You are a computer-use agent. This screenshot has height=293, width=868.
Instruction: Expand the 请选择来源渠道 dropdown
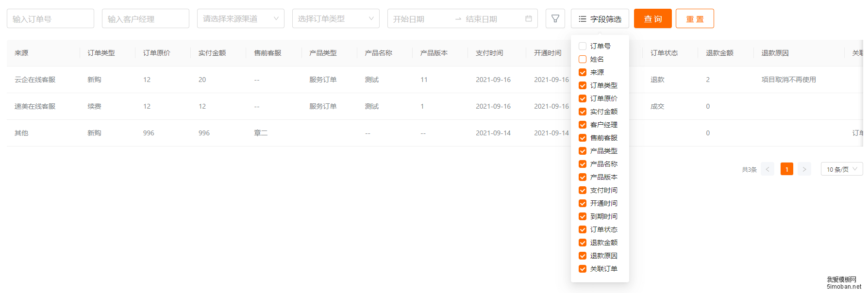coord(241,19)
